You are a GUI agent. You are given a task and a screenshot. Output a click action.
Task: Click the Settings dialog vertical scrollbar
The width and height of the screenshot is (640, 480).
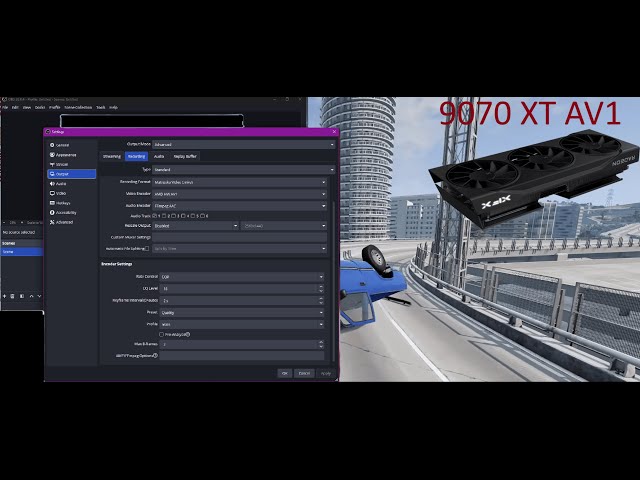pos(333,282)
